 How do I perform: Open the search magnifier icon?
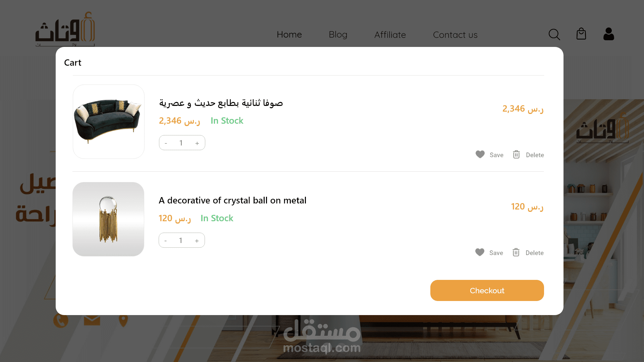tap(554, 34)
